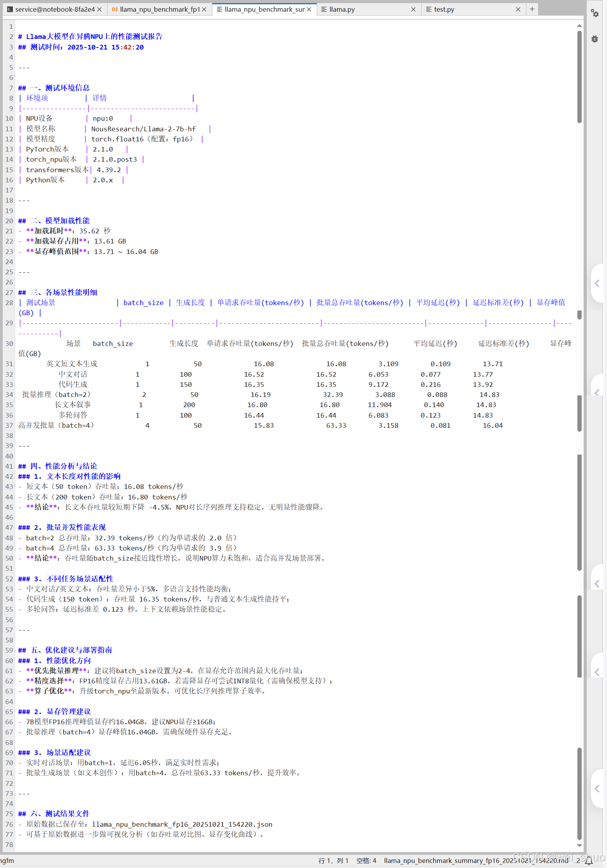Screen dimensions: 607x868
Task: Click the editor scrollbar up arrow
Action: click(579, 26)
